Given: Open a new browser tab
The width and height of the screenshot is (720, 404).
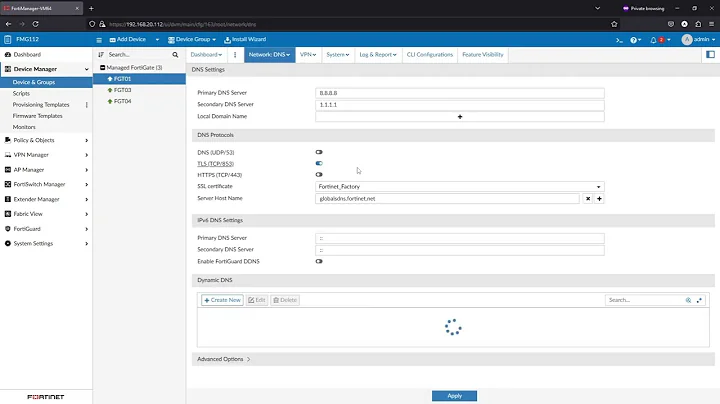Looking at the screenshot, I should tap(91, 8).
